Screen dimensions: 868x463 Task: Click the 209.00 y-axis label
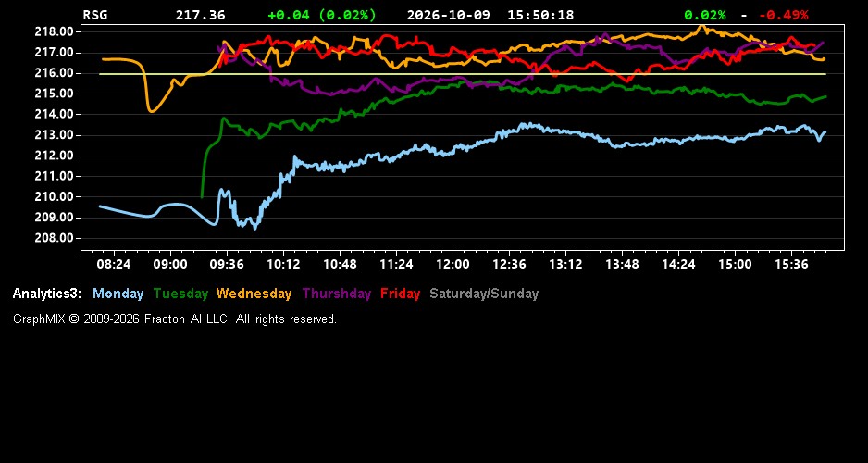55,218
